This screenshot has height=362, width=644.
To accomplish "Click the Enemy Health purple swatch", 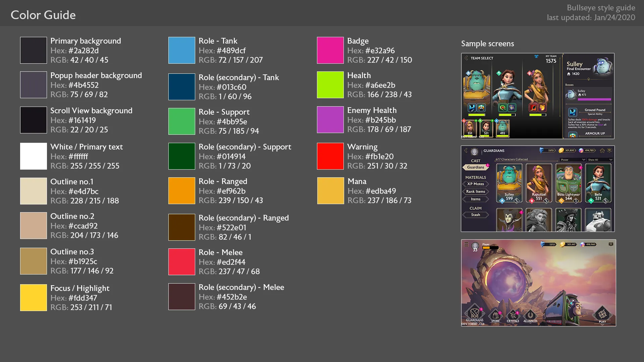I will (x=330, y=120).
